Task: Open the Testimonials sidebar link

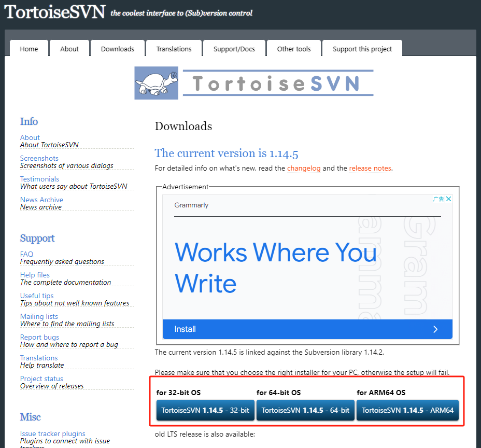Action: [x=39, y=179]
